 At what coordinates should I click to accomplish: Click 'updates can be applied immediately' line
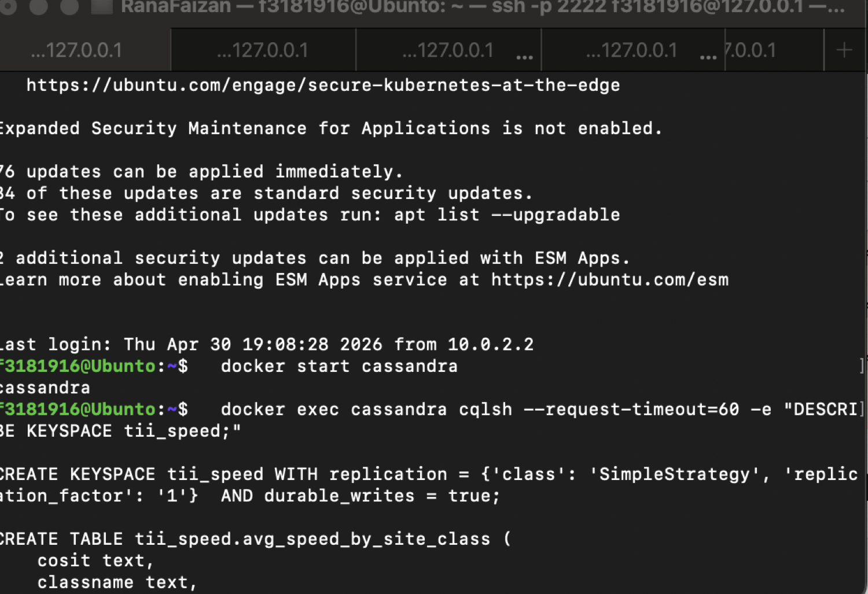[201, 172]
